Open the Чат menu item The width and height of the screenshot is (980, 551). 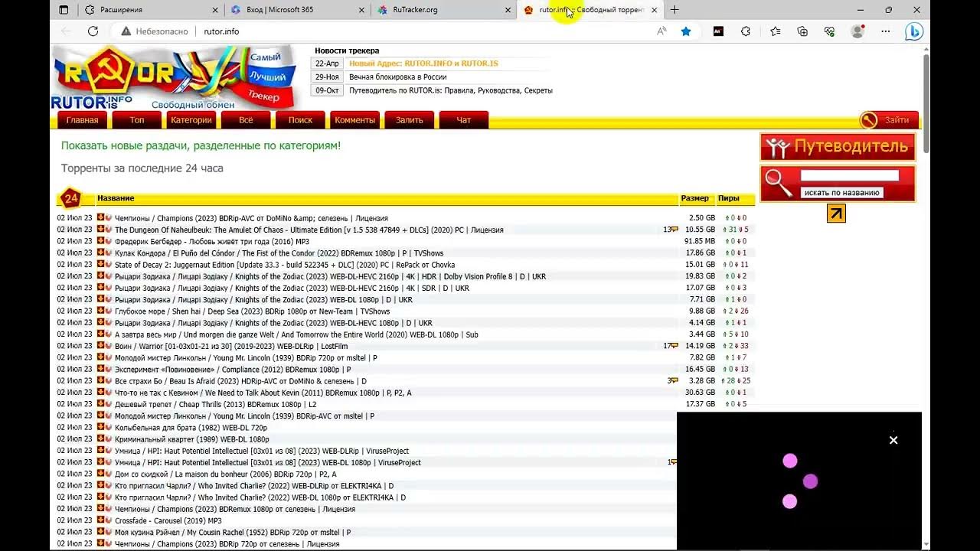(x=464, y=120)
